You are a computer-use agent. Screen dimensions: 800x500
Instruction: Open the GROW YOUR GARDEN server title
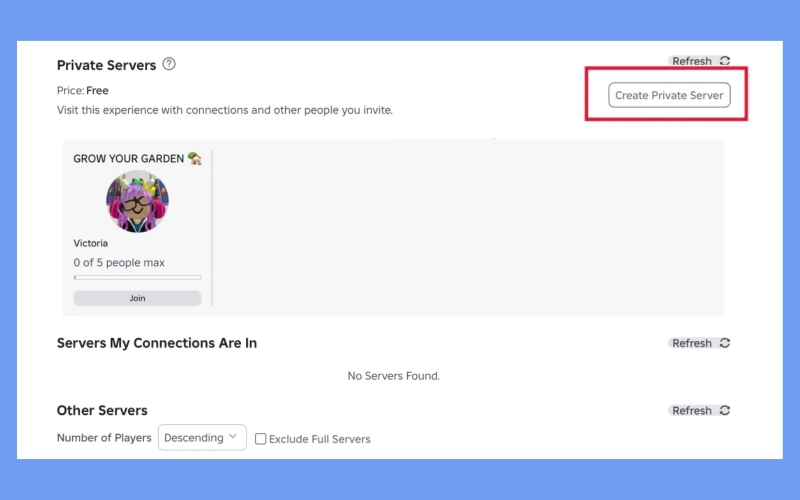click(x=128, y=159)
